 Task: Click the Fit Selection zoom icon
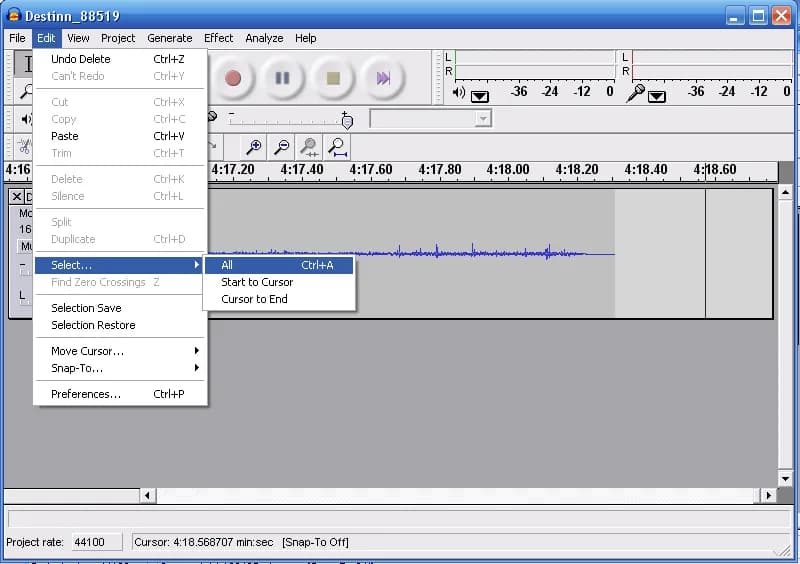[x=309, y=147]
